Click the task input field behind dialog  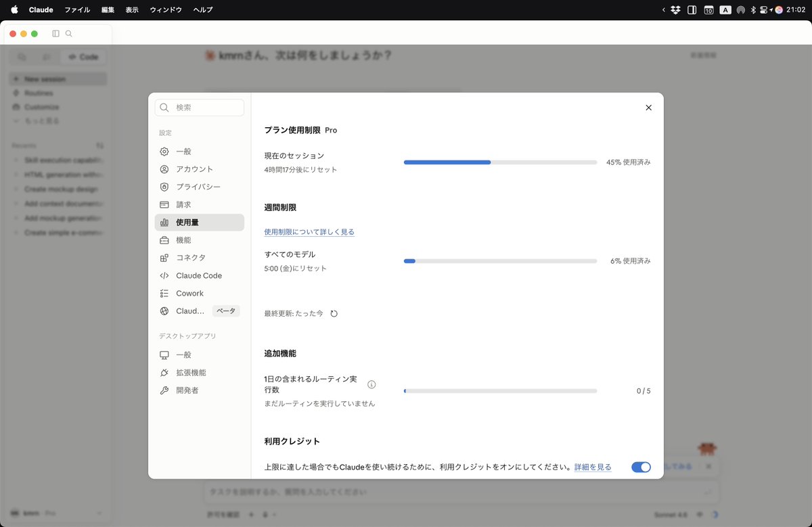[461, 492]
